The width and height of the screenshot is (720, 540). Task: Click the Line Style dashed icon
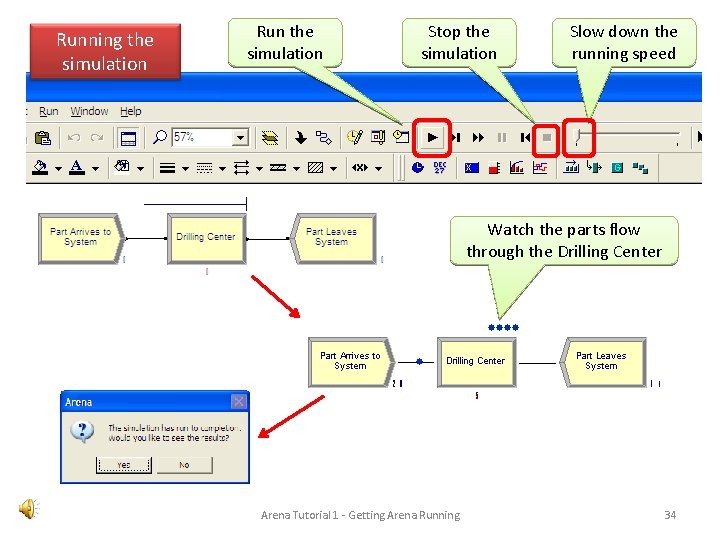(204, 168)
